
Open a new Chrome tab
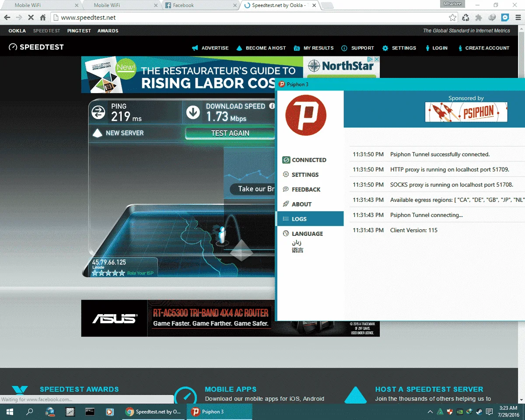(x=328, y=5)
